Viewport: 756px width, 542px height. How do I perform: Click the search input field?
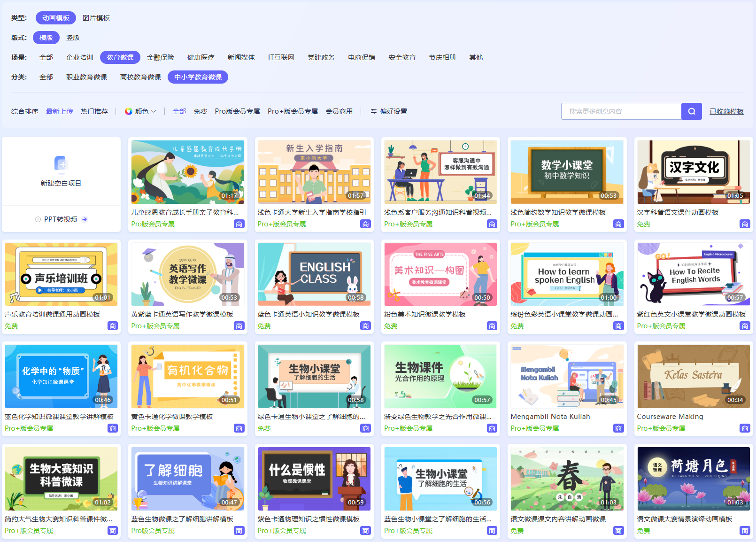[x=621, y=111]
